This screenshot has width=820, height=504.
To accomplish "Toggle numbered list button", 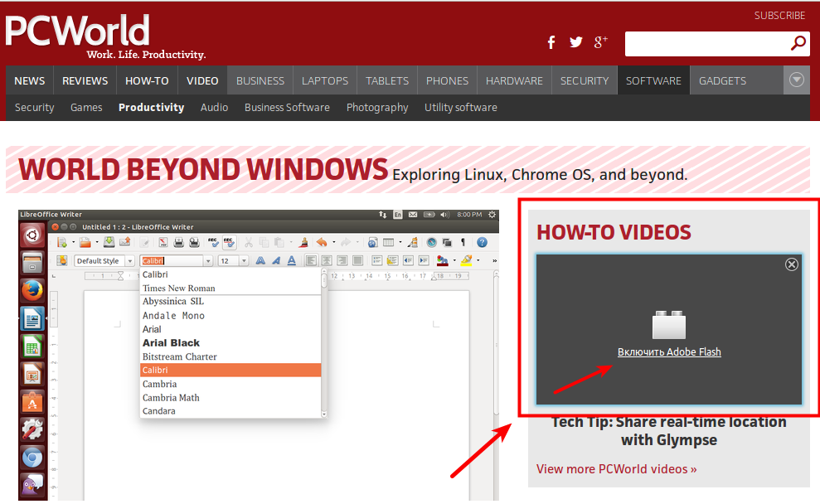I will coord(376,260).
